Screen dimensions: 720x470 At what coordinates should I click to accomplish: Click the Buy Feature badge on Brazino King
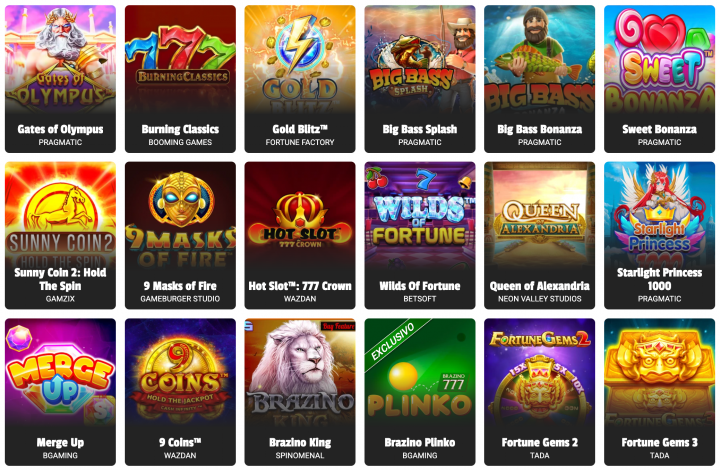tap(338, 326)
